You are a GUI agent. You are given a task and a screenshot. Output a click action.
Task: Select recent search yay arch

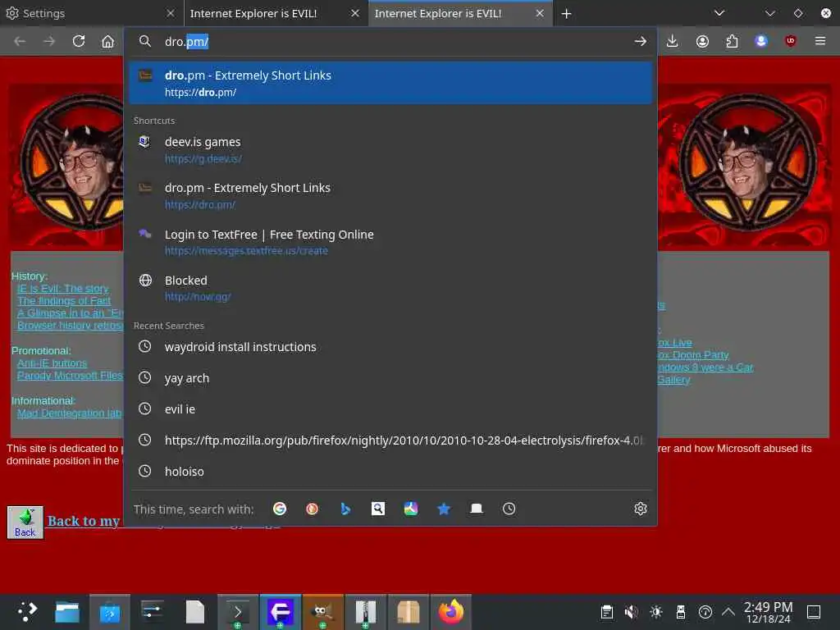point(390,378)
